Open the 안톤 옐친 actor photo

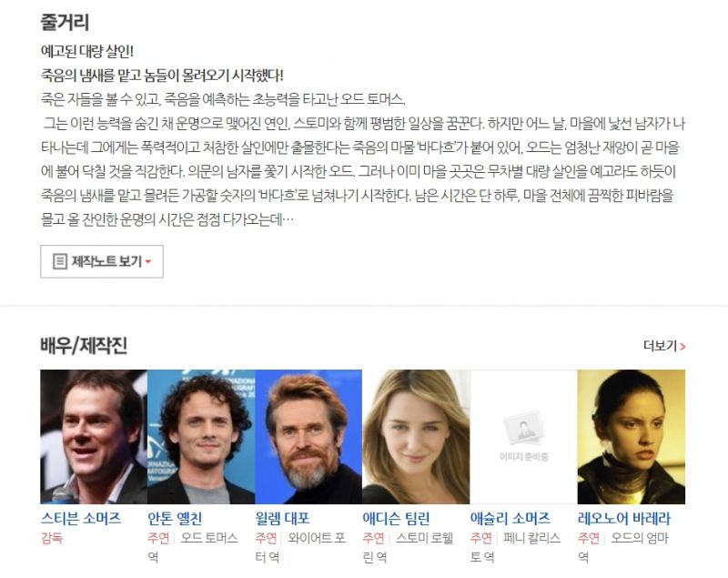[201, 437]
